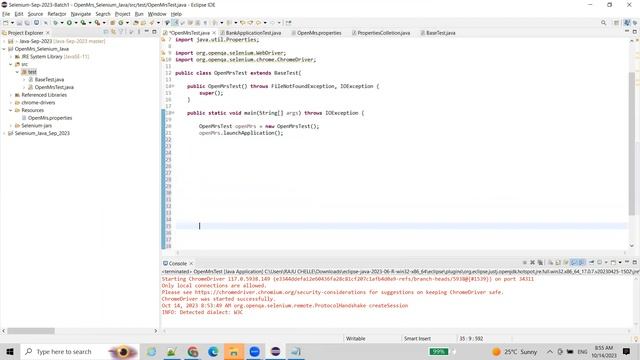Open Microsoft Edge from taskbar
The image size is (640, 360).
tap(213, 351)
